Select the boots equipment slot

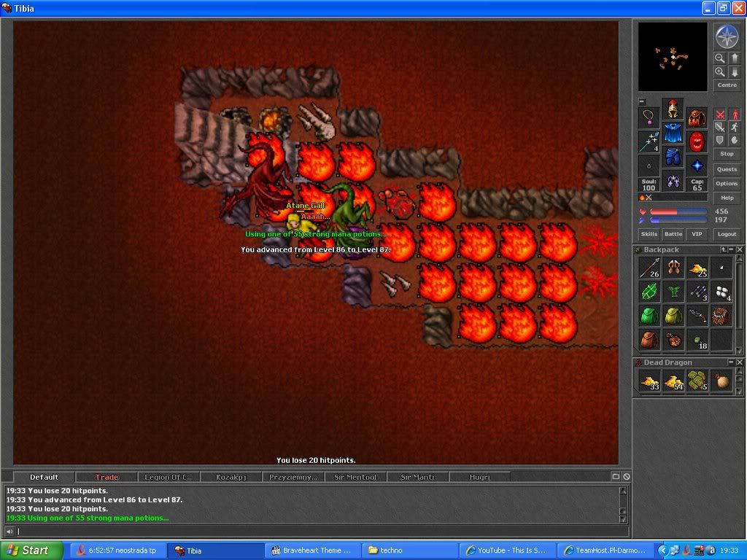pos(673,181)
